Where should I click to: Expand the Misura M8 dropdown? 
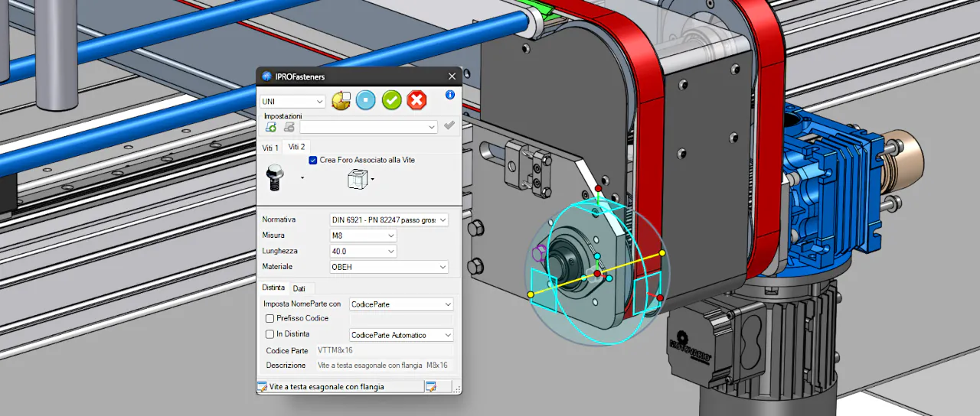[x=363, y=236]
